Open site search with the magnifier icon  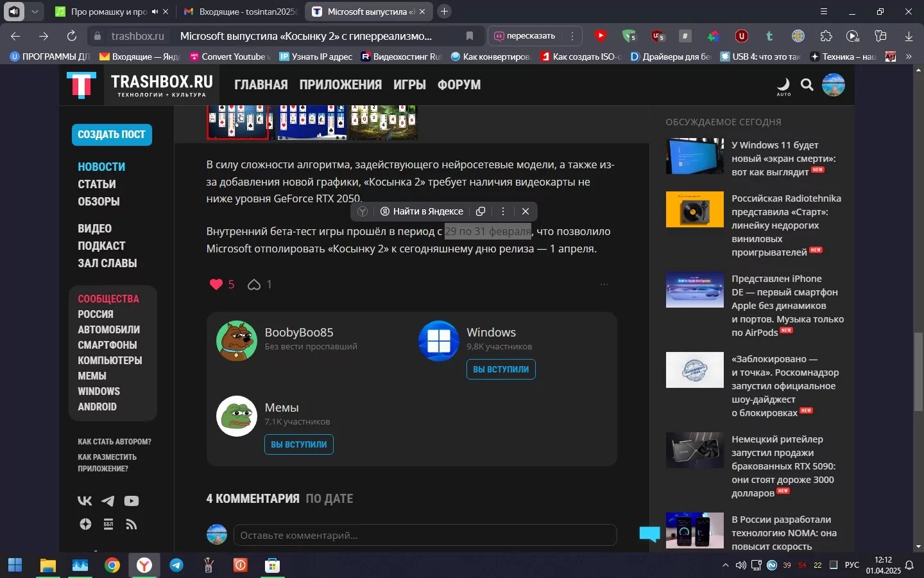(807, 85)
